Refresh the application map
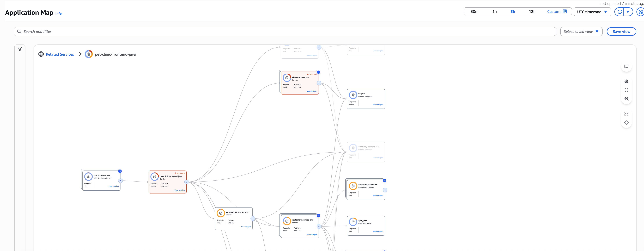Image resolution: width=644 pixels, height=251 pixels. click(x=620, y=11)
